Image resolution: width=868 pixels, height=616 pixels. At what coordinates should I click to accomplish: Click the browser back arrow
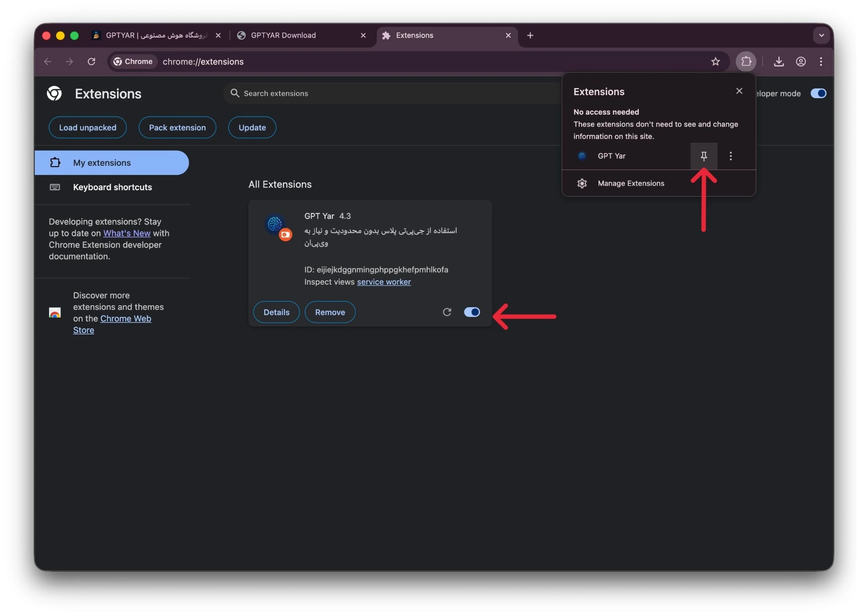click(47, 62)
